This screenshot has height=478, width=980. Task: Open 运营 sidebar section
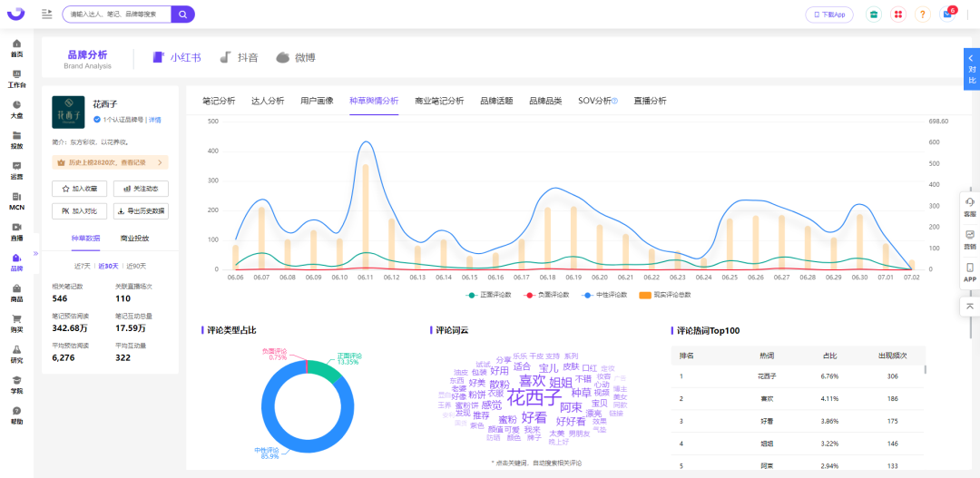(x=17, y=171)
